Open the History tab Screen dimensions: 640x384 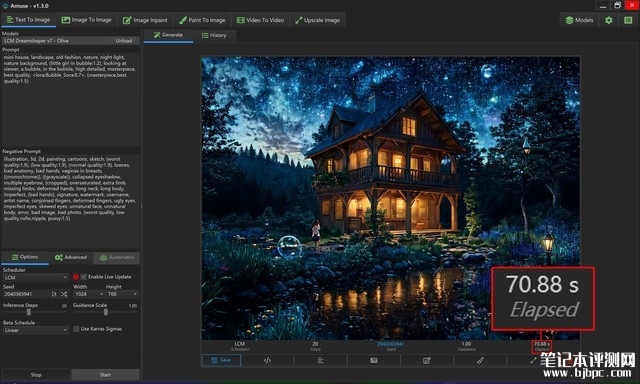214,35
